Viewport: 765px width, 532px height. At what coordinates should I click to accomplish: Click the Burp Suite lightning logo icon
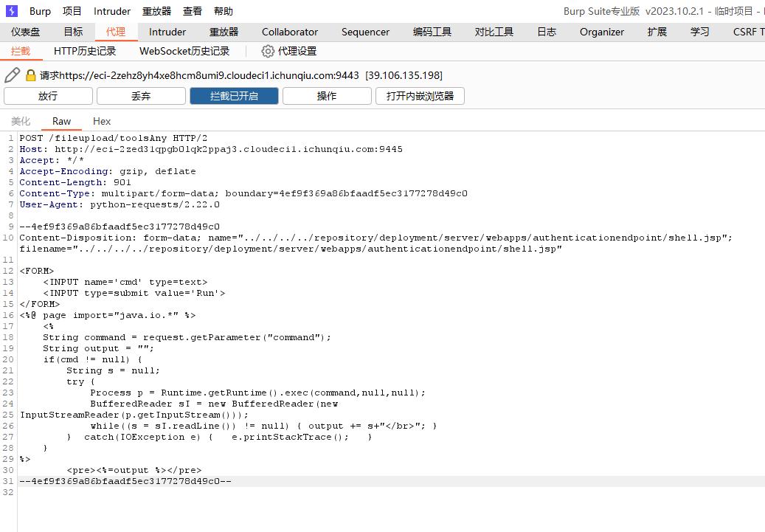pyautogui.click(x=11, y=11)
